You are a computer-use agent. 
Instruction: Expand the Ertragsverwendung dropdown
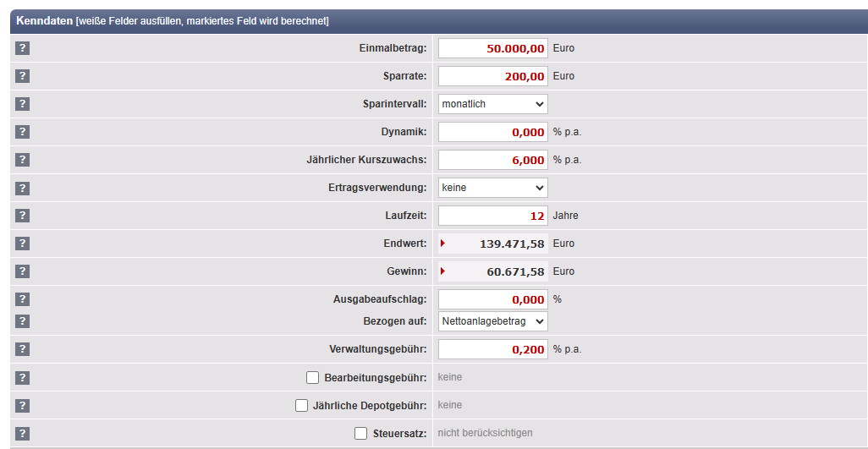pyautogui.click(x=492, y=188)
